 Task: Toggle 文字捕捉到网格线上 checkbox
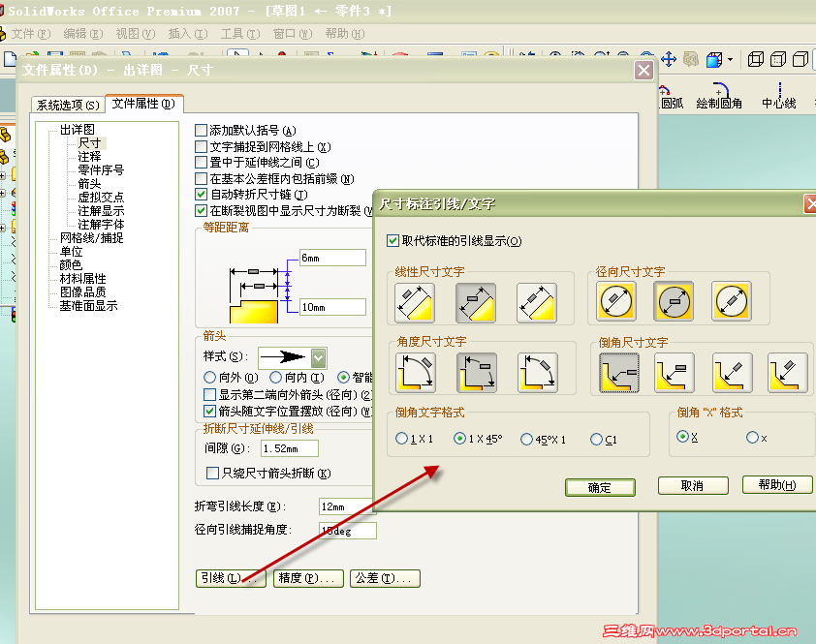201,146
